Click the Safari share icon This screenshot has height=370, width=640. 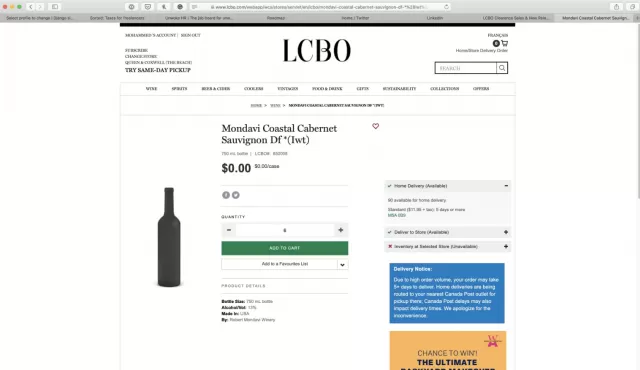pos(616,7)
